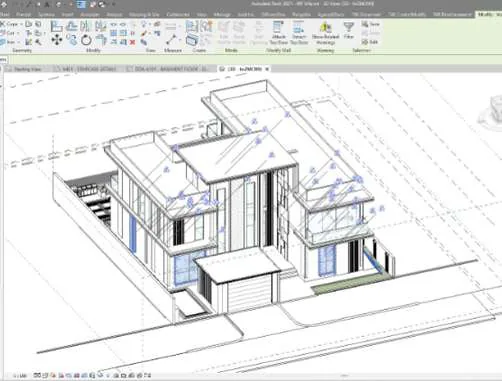Image resolution: width=502 pixels, height=381 pixels.
Task: Switch to Systems ribbon tab
Action: pyautogui.click(x=46, y=15)
